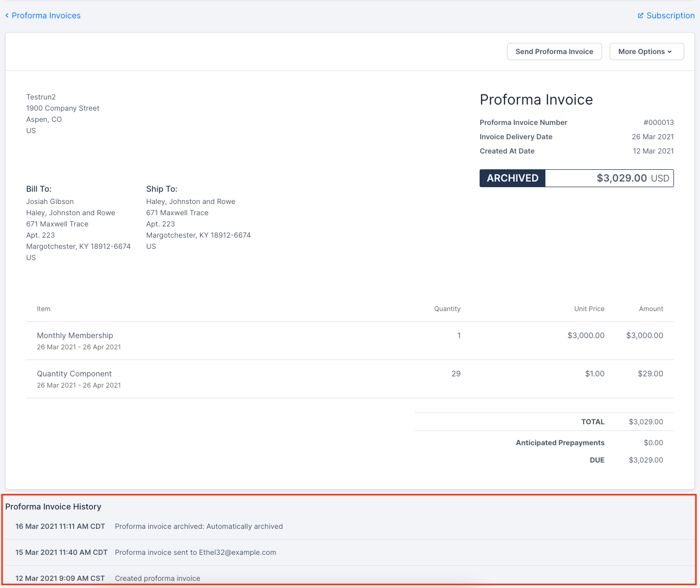Click the automatically archived history entry
The width and height of the screenshot is (700, 588).
tap(198, 526)
